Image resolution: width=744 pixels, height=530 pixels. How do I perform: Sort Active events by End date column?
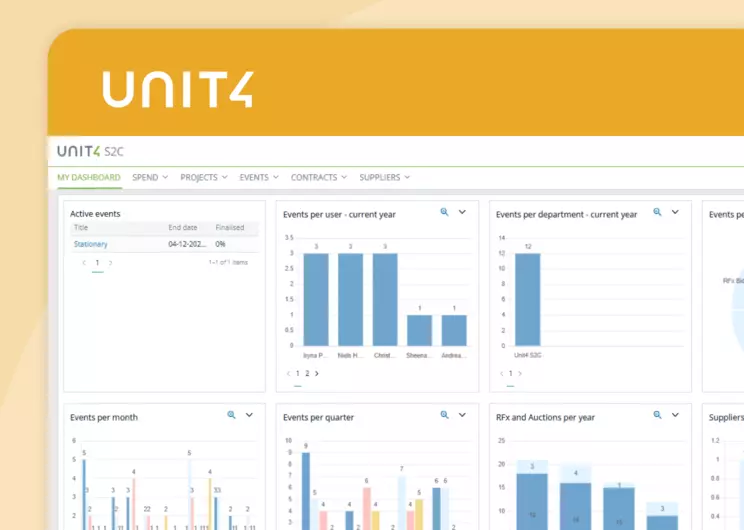pos(182,228)
